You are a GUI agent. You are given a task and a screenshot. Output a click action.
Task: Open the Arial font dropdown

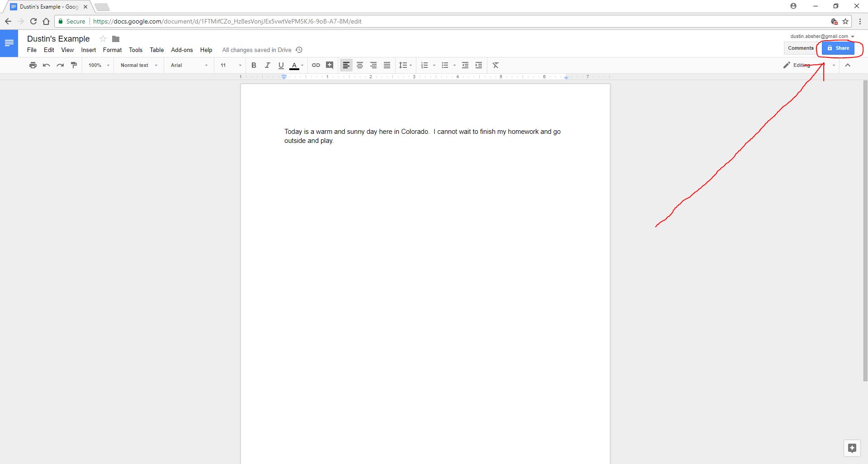point(189,65)
